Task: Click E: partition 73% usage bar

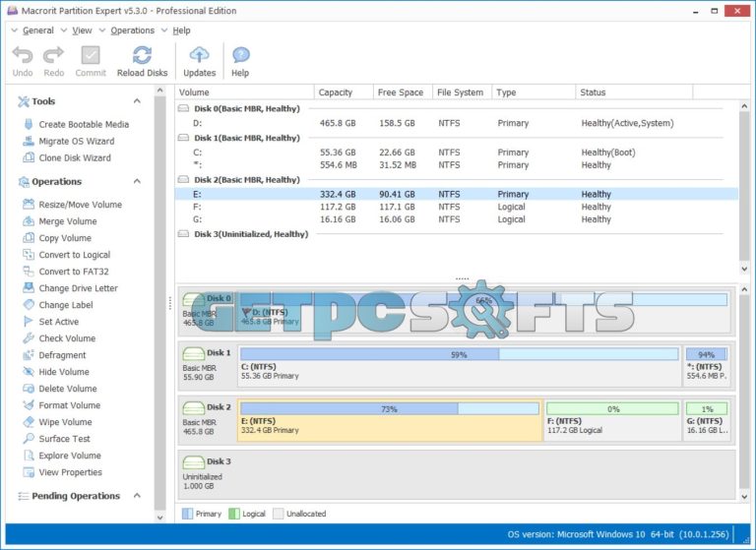Action: click(390, 409)
